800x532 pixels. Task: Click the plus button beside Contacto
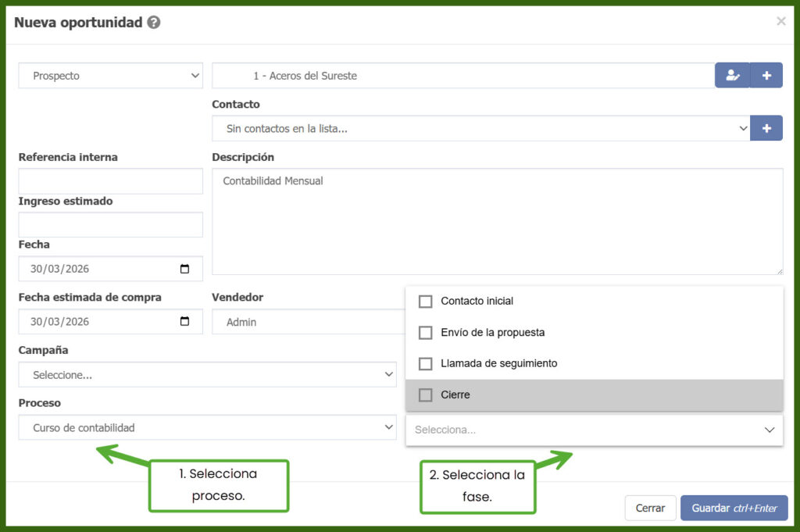766,129
